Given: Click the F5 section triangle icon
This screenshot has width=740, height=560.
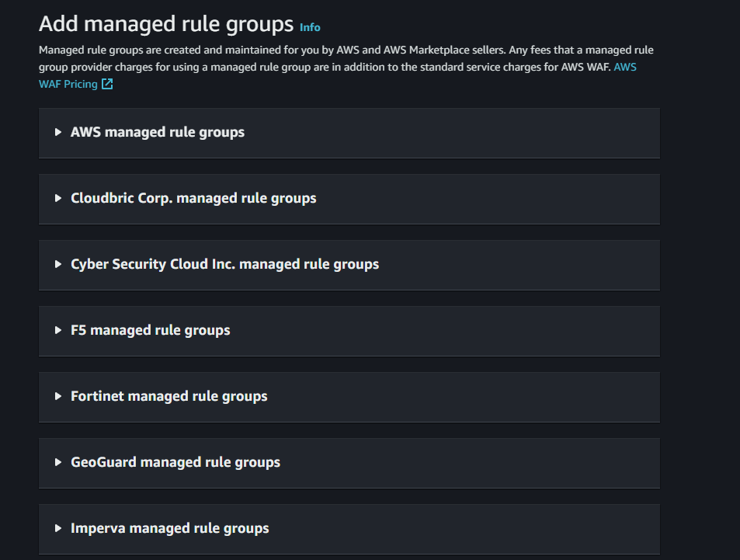Looking at the screenshot, I should tap(58, 330).
